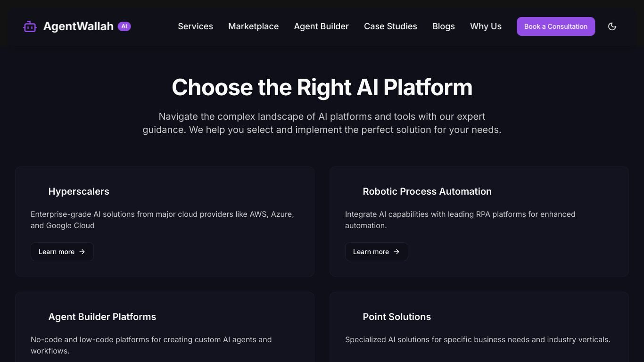Open the Agent Builder nav item
This screenshot has height=362, width=644.
tap(321, 26)
